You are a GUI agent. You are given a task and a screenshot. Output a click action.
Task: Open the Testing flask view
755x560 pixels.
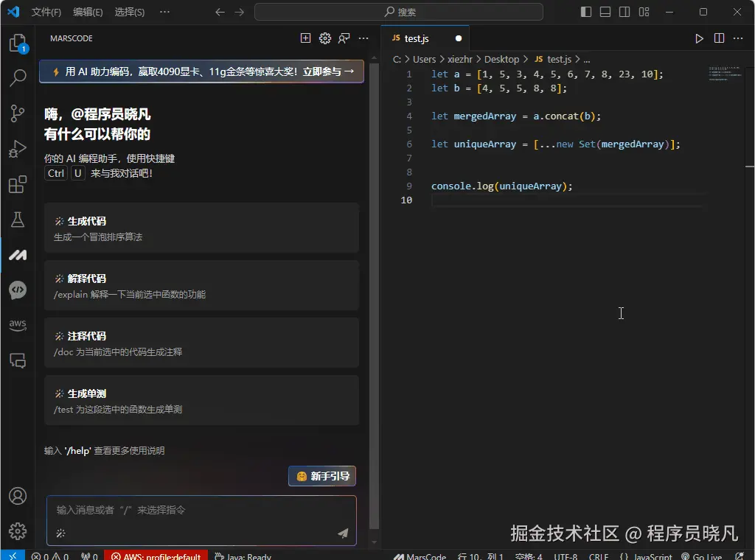[18, 220]
